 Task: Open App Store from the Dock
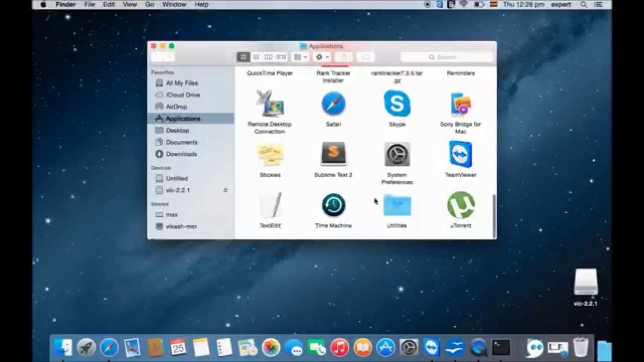[386, 347]
